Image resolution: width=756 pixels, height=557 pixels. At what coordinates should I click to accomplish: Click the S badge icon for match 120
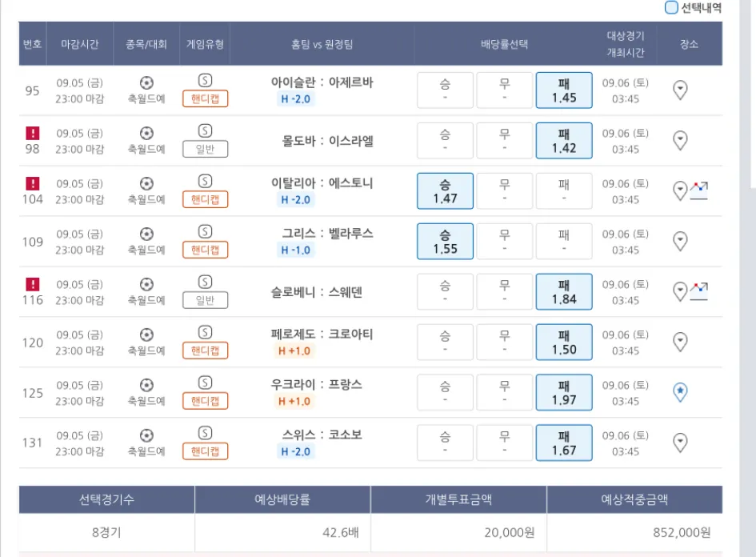pos(205,332)
